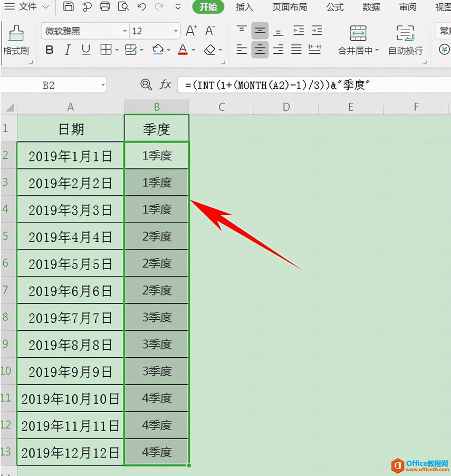Open the 微软雅黑 font name dropdown
The width and height of the screenshot is (451, 476).
pos(124,31)
